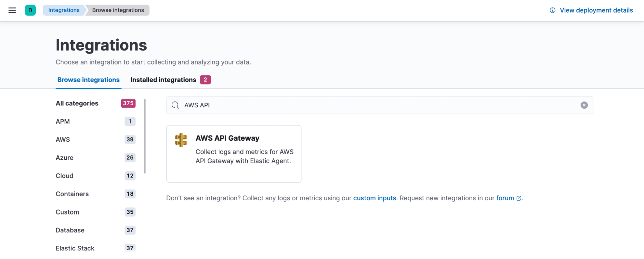The width and height of the screenshot is (644, 259).
Task: Filter by AWS category
Action: pos(63,140)
